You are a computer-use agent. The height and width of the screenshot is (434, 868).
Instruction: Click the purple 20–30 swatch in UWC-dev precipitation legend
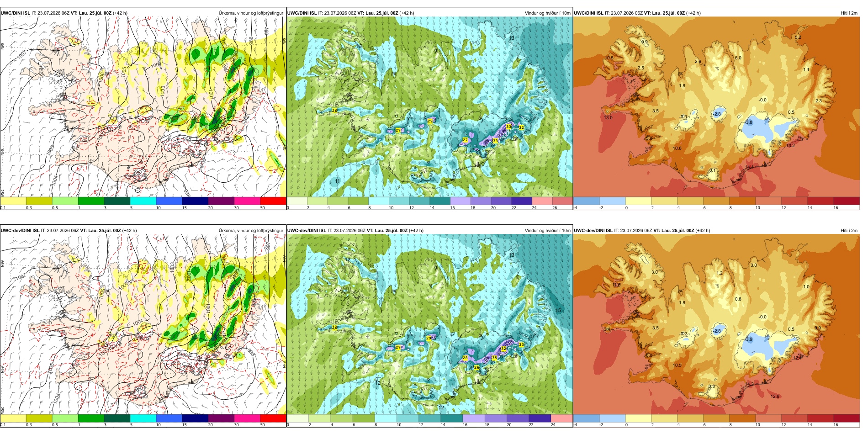[221, 418]
